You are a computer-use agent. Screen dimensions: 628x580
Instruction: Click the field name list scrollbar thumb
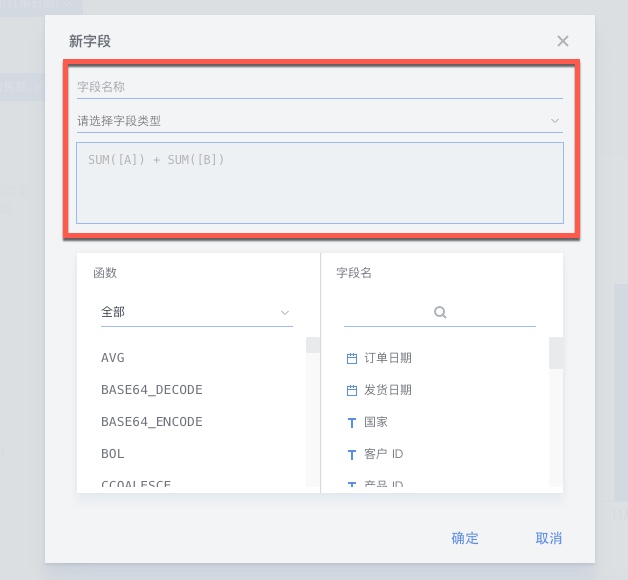[x=556, y=353]
